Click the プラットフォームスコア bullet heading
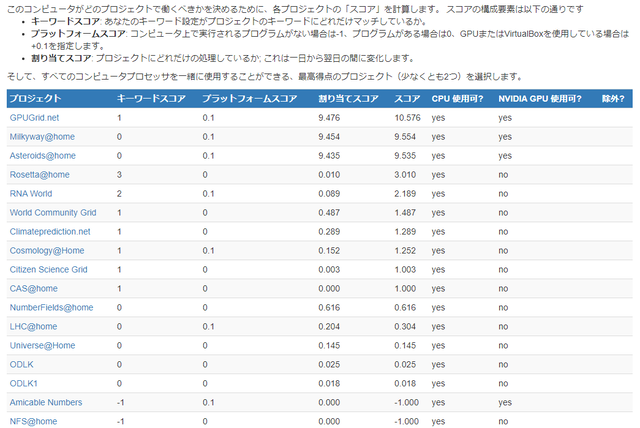The height and width of the screenshot is (428, 640). click(x=78, y=34)
